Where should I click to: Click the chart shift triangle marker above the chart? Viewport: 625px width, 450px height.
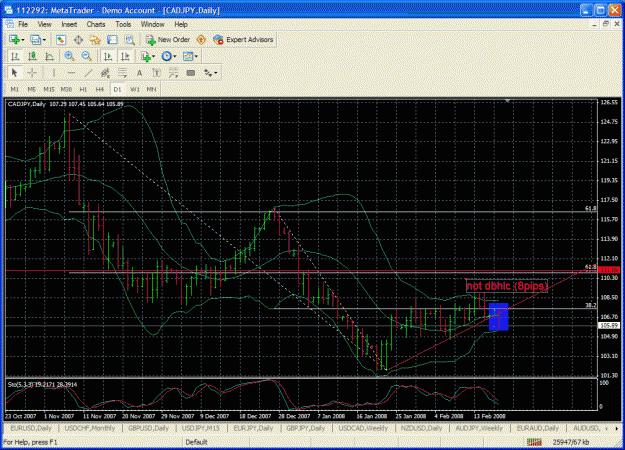pos(507,101)
